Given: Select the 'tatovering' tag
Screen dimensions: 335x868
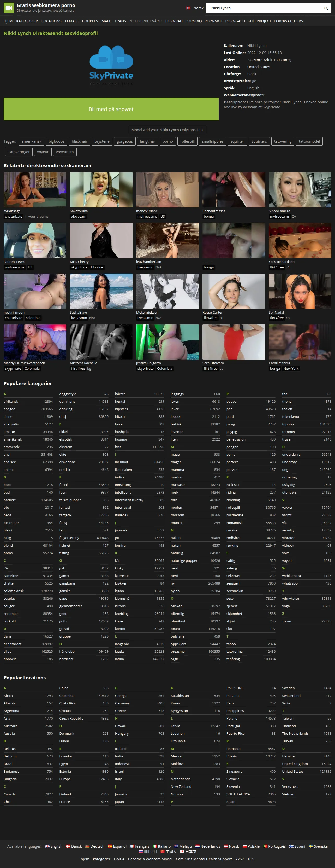Looking at the screenshot, I should pyautogui.click(x=283, y=142).
